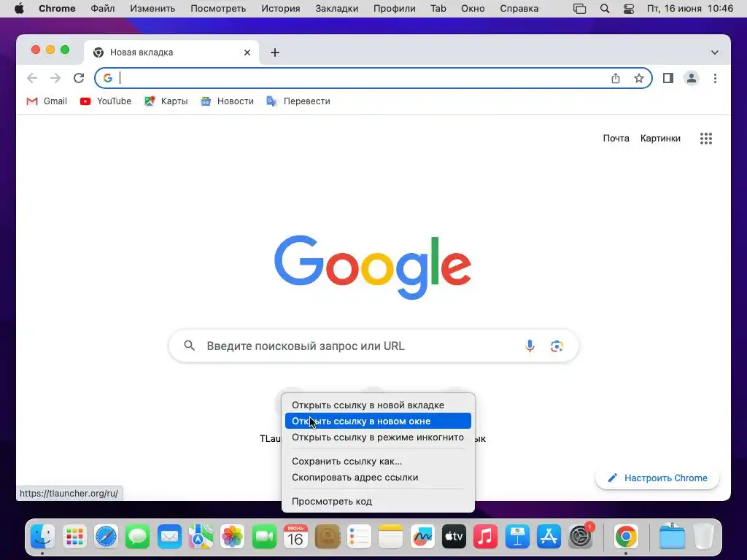The width and height of the screenshot is (747, 560).
Task: Toggle the Chrome side panel
Action: point(668,78)
